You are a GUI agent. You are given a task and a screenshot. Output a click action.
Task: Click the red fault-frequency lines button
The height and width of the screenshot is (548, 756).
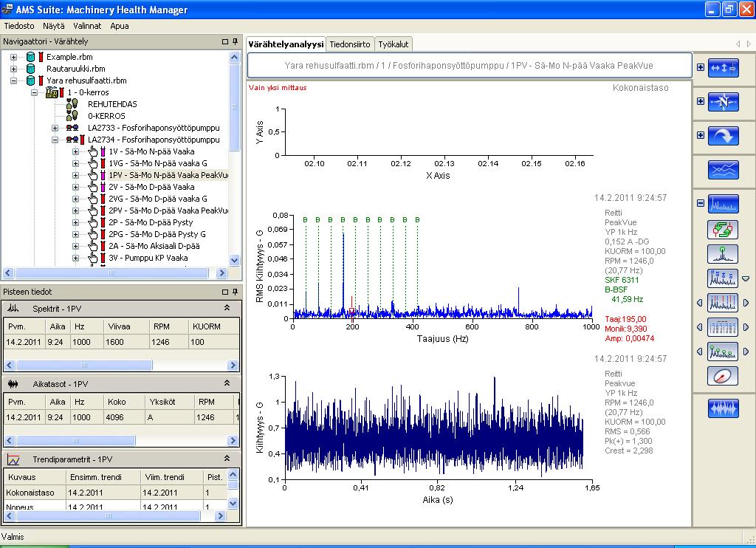[x=723, y=303]
